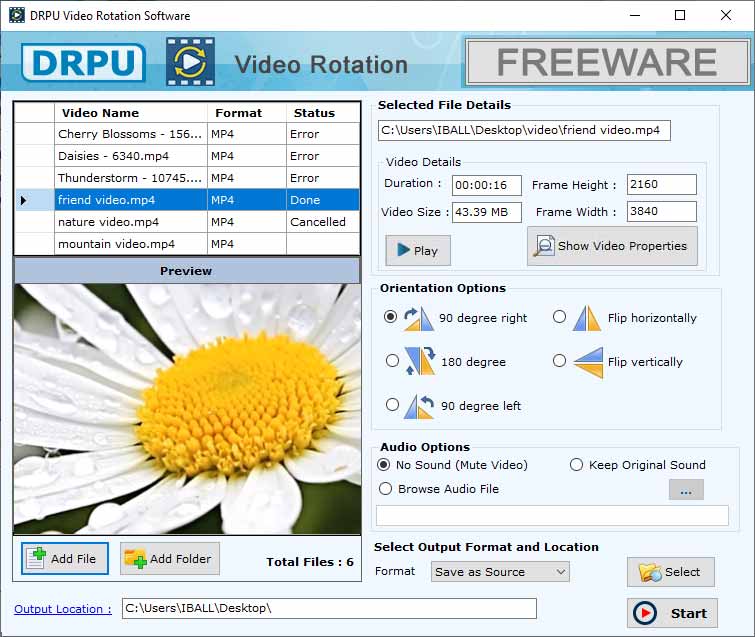
Task: Click the Cancelled status cell
Action: pyautogui.click(x=323, y=222)
